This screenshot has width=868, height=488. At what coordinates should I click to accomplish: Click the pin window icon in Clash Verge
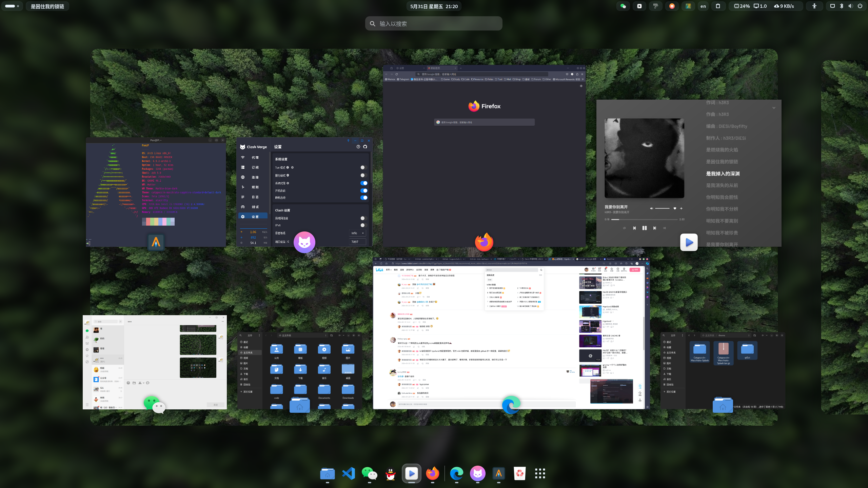pos(348,140)
